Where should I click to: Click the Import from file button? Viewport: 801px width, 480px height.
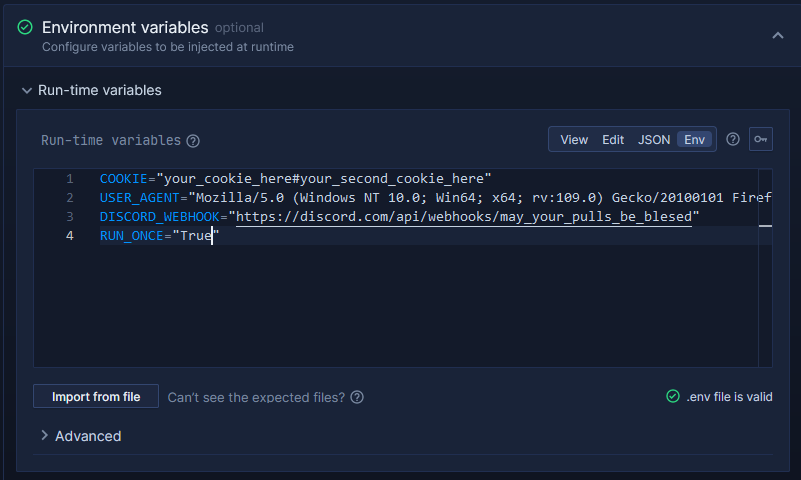click(x=96, y=396)
